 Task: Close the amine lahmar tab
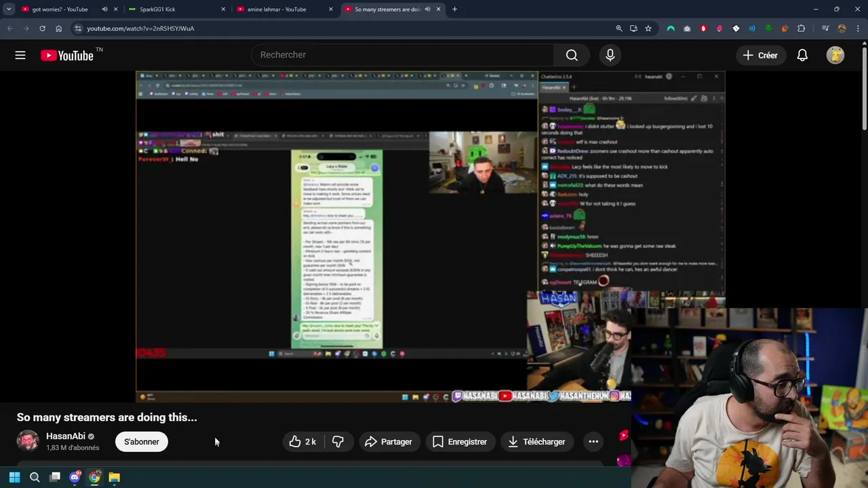tap(331, 9)
